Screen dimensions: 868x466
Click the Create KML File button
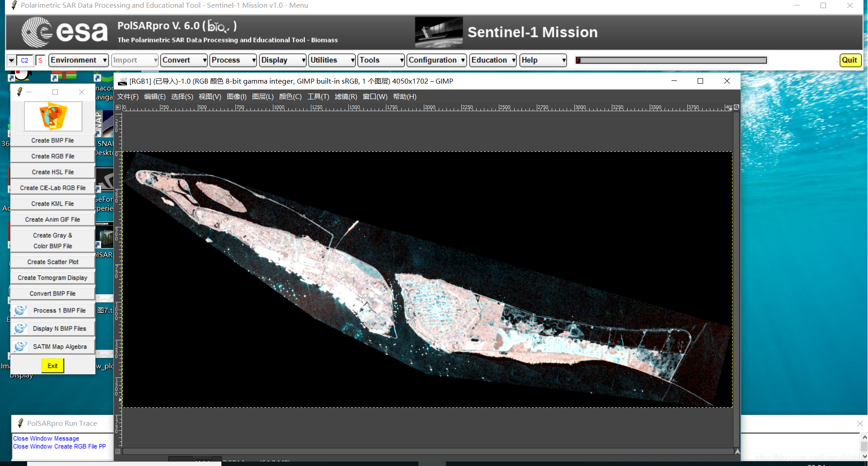(x=52, y=204)
